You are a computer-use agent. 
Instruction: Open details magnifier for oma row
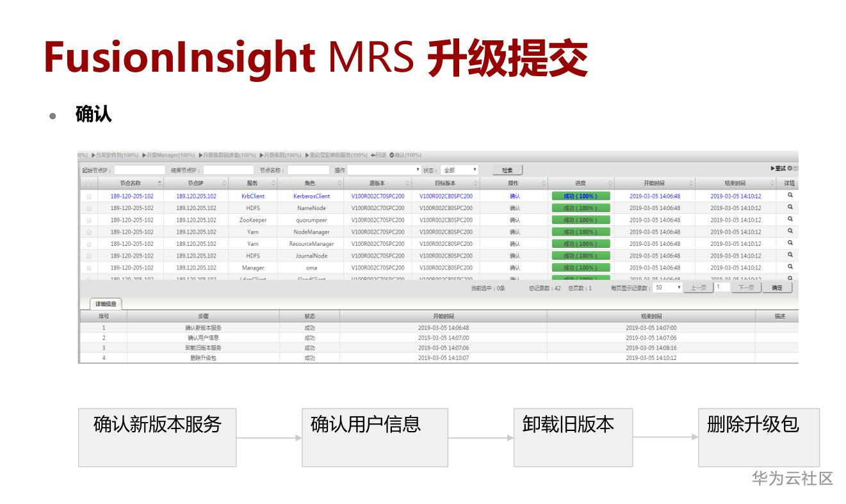coord(790,267)
